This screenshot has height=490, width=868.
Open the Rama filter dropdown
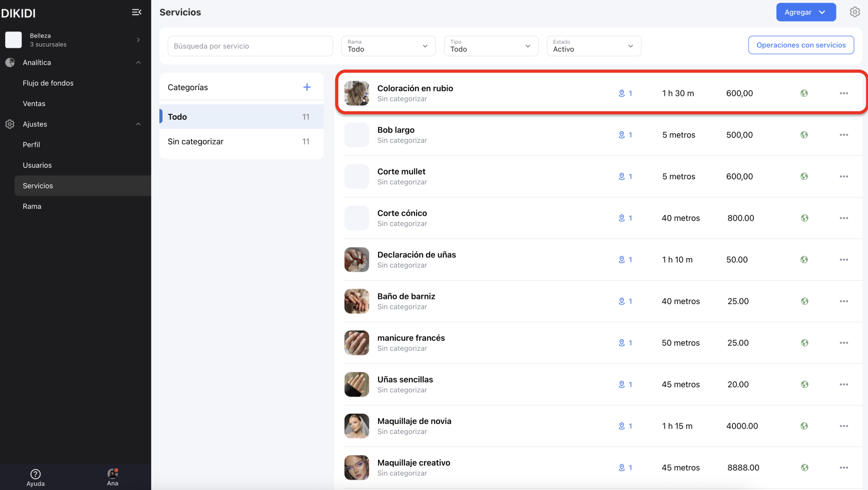[388, 46]
